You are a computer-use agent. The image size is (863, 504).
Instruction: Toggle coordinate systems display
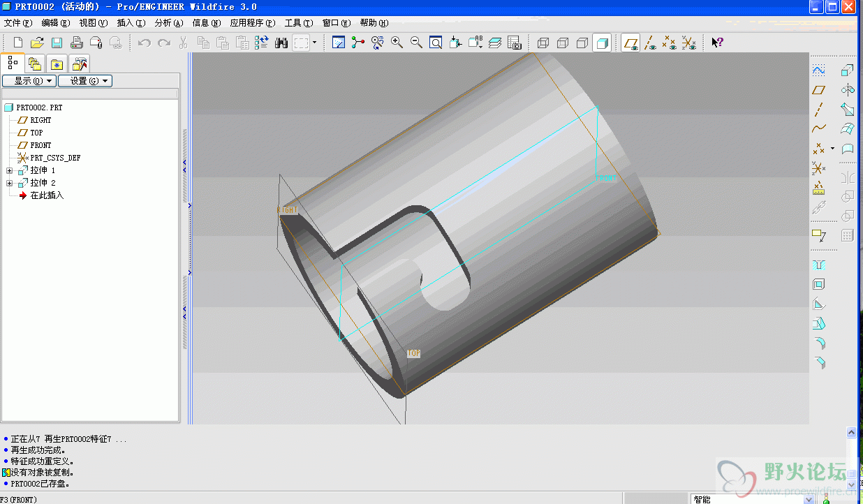689,43
